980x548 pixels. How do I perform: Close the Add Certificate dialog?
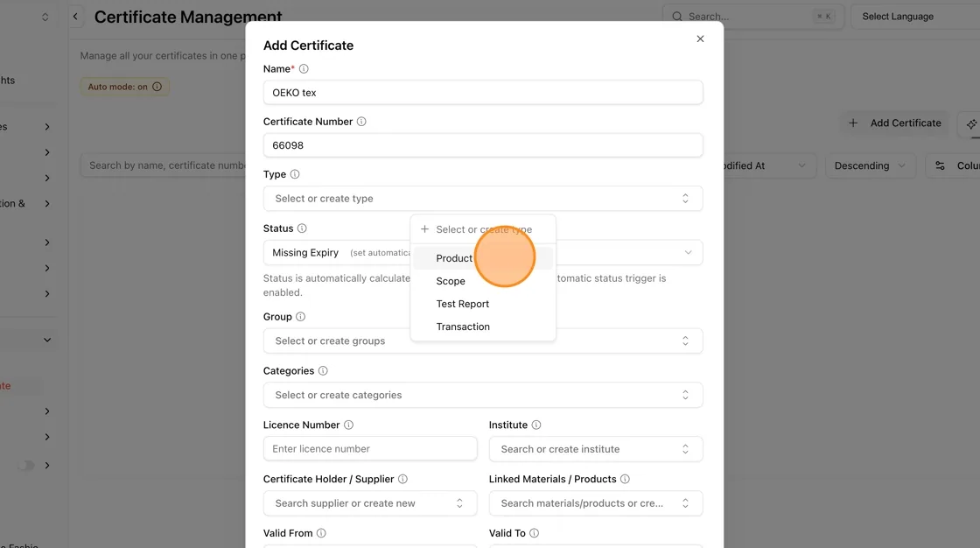coord(700,39)
